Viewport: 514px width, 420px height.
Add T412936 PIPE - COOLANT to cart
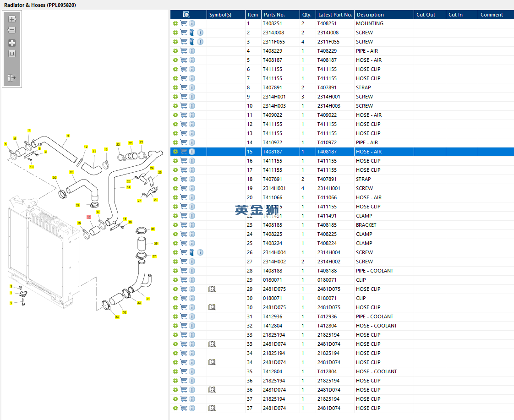point(184,317)
